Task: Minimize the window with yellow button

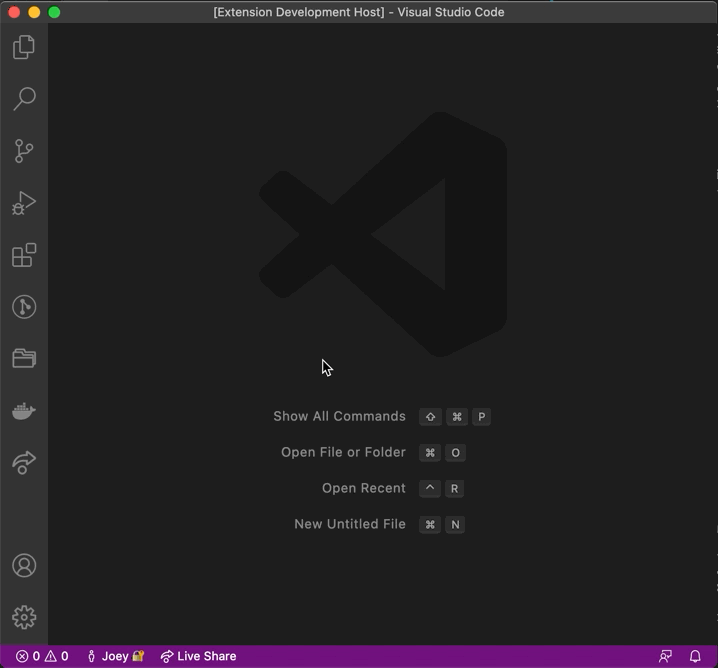Action: (34, 12)
